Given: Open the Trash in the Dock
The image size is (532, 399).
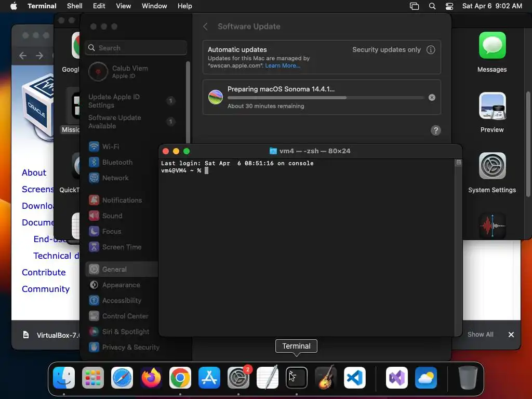Looking at the screenshot, I should click(x=468, y=378).
